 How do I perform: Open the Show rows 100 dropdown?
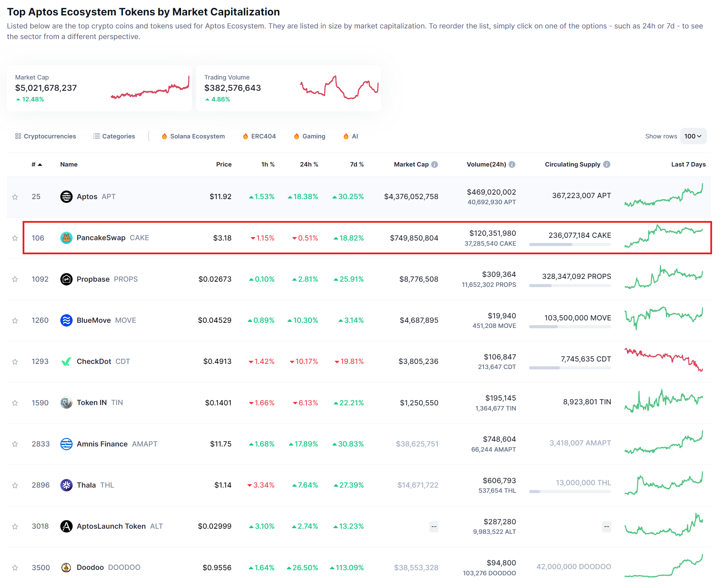[x=693, y=136]
